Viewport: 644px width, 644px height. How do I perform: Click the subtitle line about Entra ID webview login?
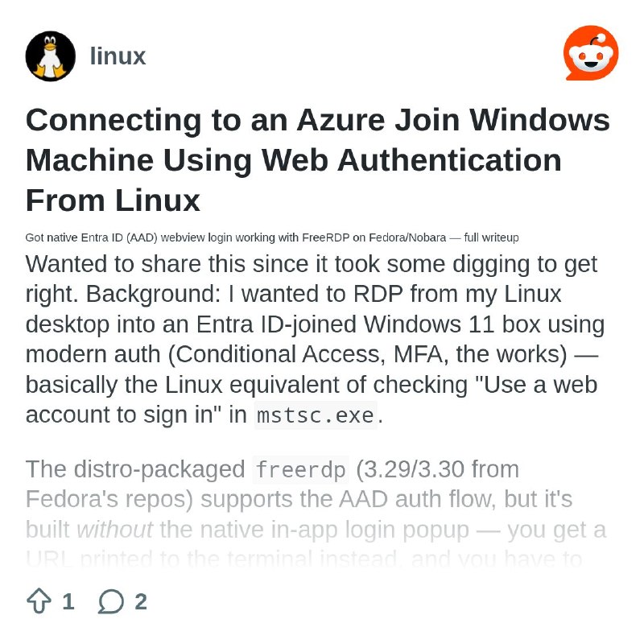pos(272,237)
